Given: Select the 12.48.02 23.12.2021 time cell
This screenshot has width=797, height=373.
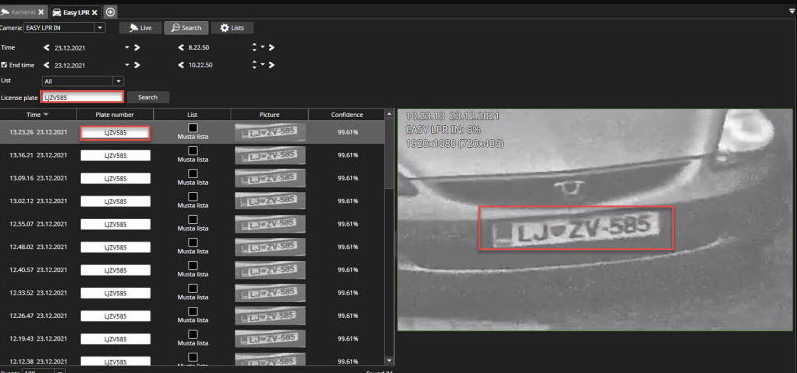Looking at the screenshot, I should [38, 247].
